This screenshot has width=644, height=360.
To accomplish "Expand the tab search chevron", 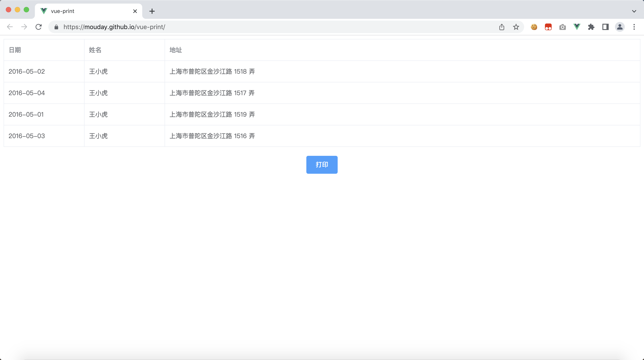I will (634, 11).
